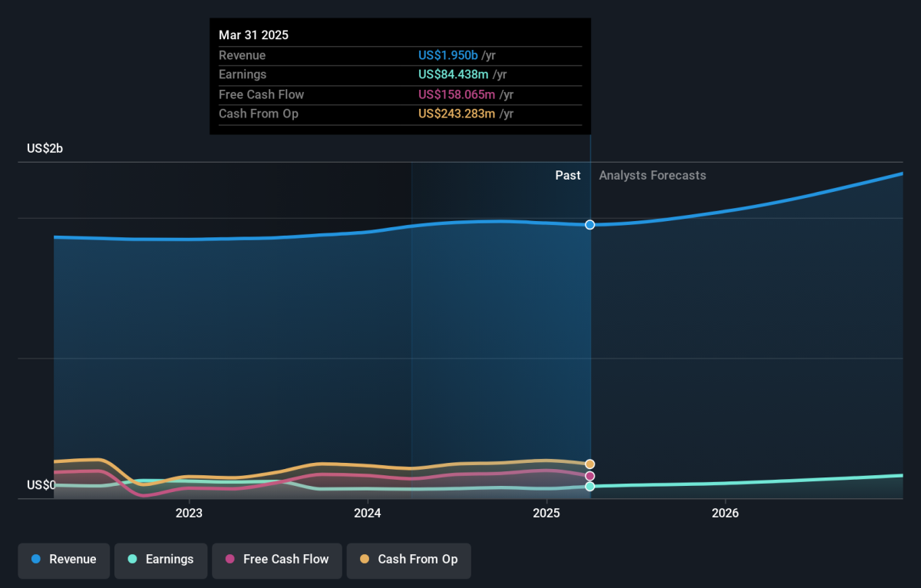The height and width of the screenshot is (588, 921).
Task: Click the blue Revenue legend dot
Action: [x=36, y=560]
